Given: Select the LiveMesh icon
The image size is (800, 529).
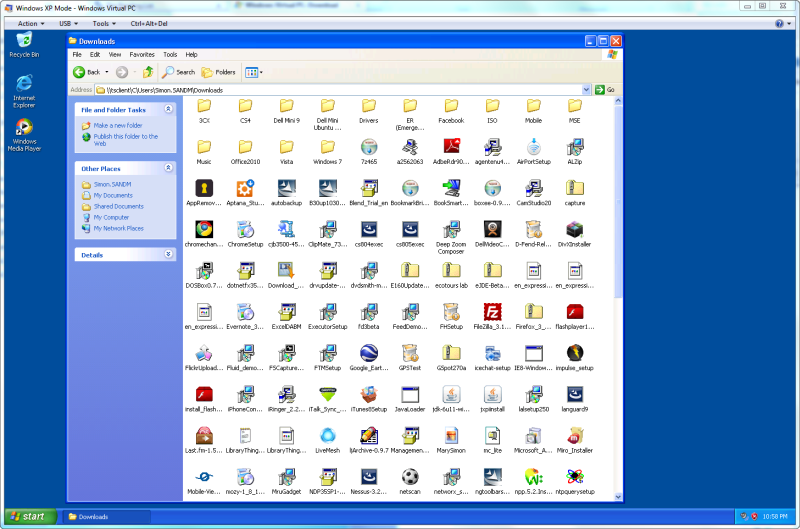Looking at the screenshot, I should point(327,436).
